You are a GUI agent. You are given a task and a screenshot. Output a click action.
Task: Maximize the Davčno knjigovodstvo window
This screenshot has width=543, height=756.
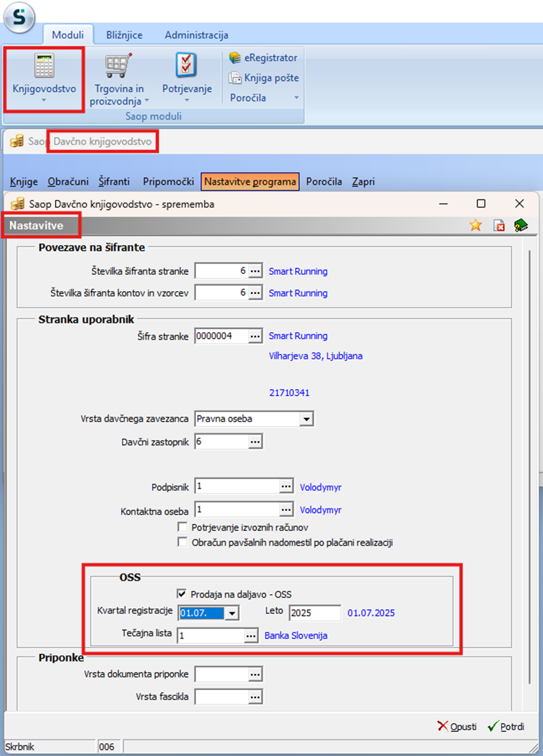[481, 204]
